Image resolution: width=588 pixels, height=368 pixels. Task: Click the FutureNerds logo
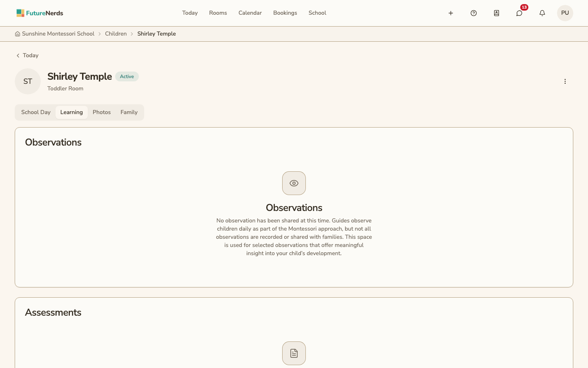pyautogui.click(x=40, y=13)
